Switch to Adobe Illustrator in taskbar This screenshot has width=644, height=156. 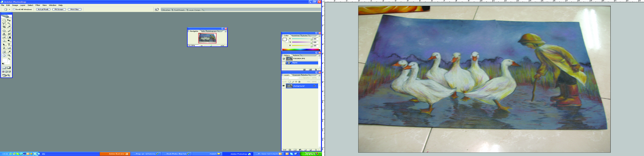tap(115, 154)
